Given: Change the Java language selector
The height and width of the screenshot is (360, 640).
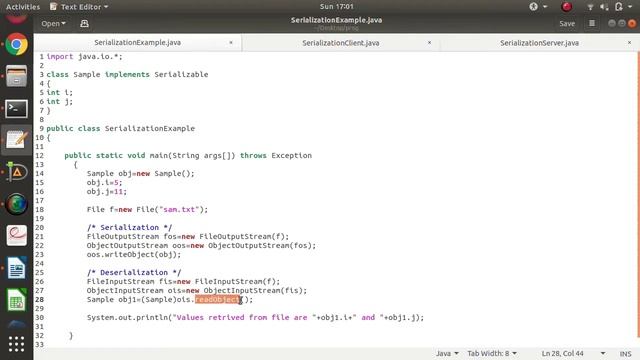Looking at the screenshot, I should pyautogui.click(x=447, y=353).
